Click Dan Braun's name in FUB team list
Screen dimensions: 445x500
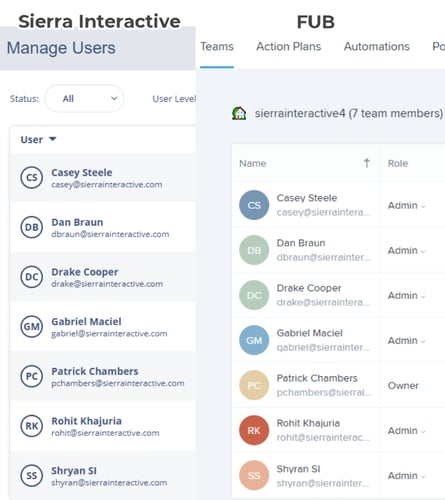coord(301,243)
